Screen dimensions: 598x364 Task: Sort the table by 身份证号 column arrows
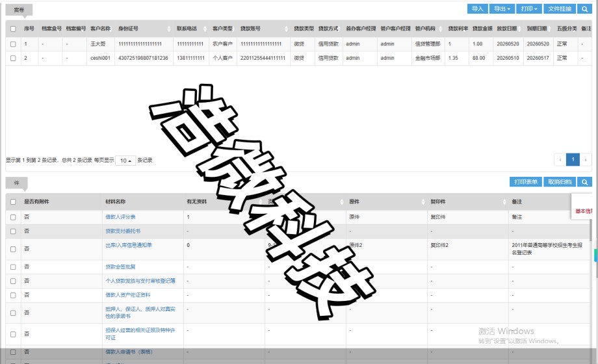coord(169,29)
